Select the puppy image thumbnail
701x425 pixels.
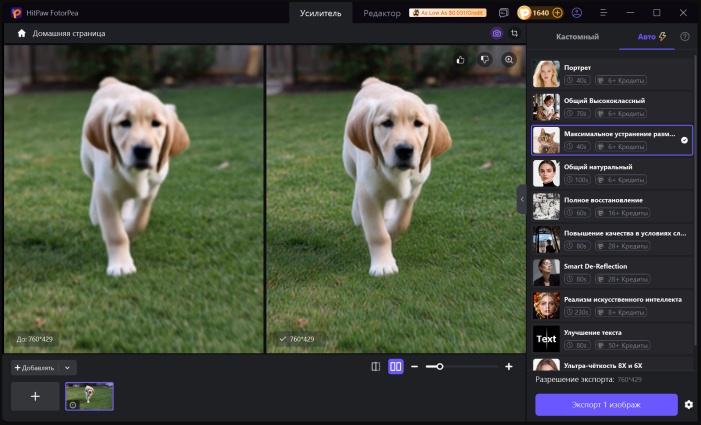(x=89, y=396)
